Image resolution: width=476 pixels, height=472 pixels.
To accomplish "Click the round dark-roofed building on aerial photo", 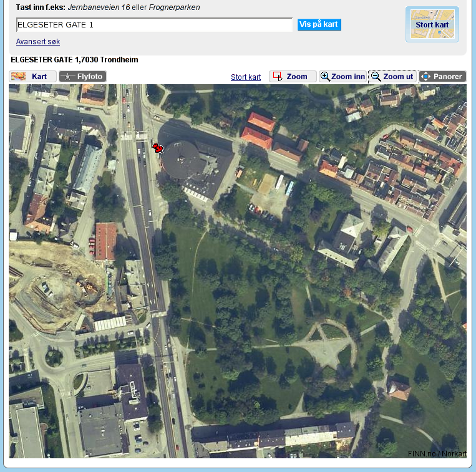I will (x=182, y=160).
